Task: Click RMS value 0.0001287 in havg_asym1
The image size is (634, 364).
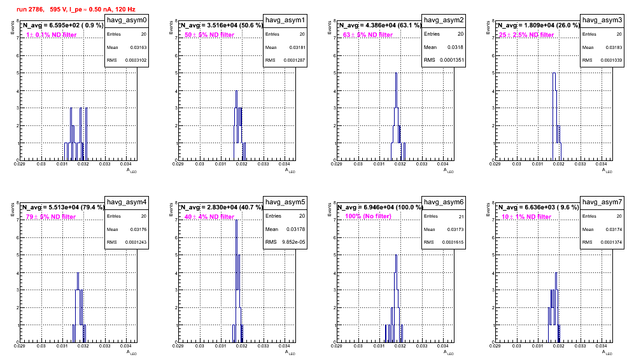Action: tap(294, 60)
